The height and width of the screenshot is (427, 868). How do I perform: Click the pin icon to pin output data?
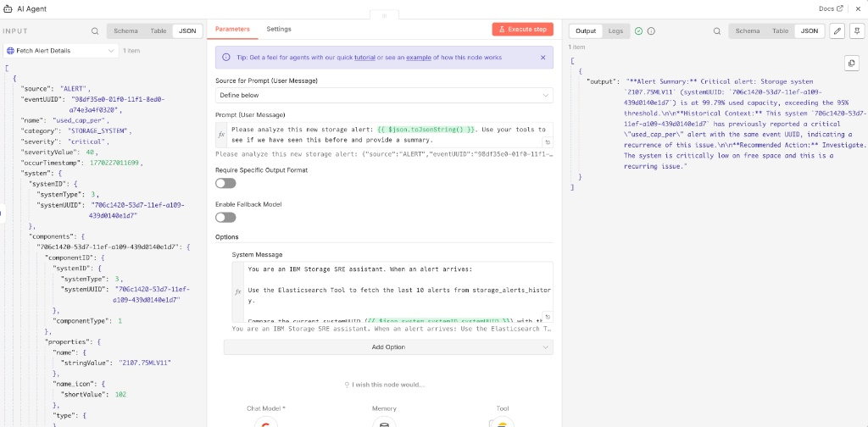pos(857,31)
